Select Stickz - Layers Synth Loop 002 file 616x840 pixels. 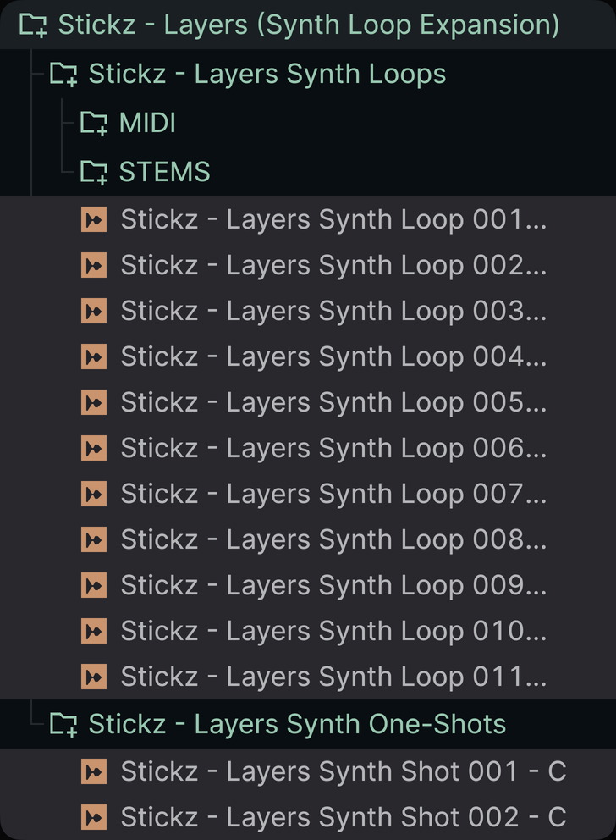point(308,265)
